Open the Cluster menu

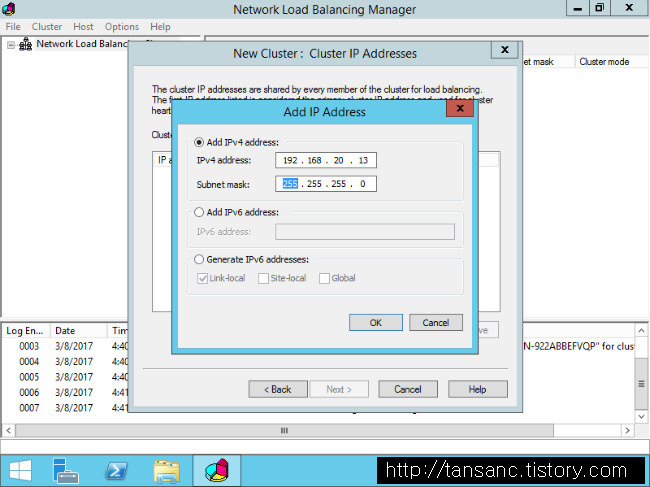point(47,27)
